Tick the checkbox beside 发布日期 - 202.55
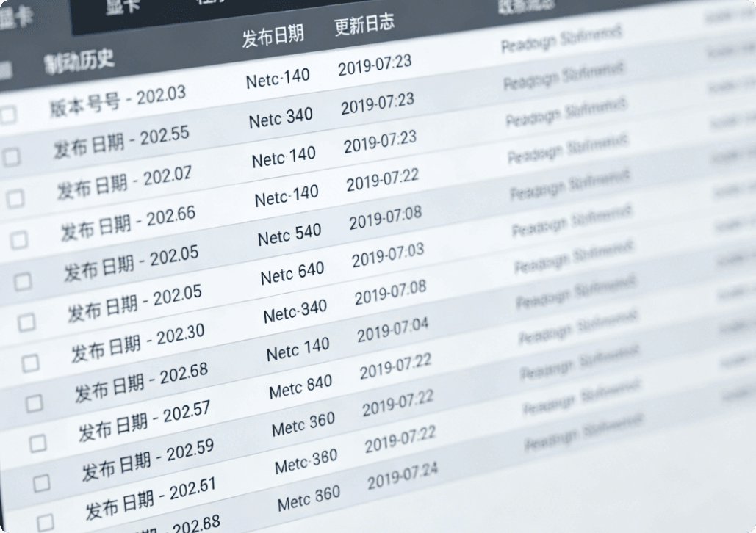Viewport: 756px width, 533px height. point(12,156)
